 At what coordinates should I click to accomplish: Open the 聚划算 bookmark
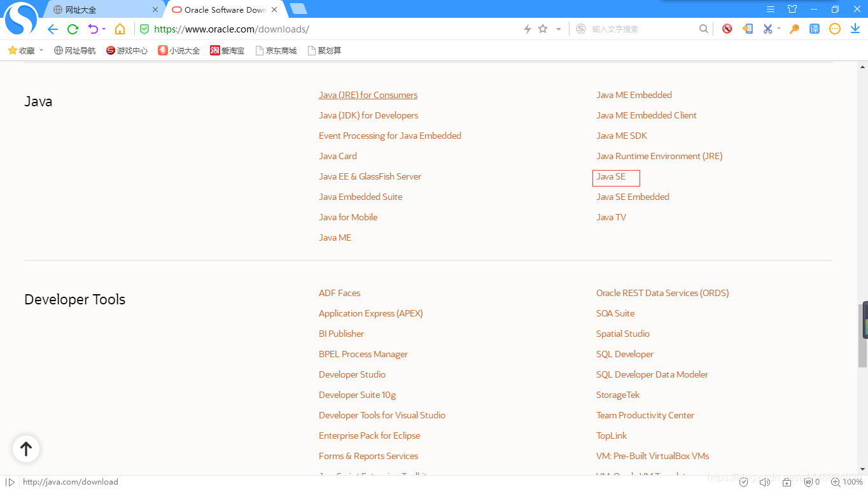[324, 50]
